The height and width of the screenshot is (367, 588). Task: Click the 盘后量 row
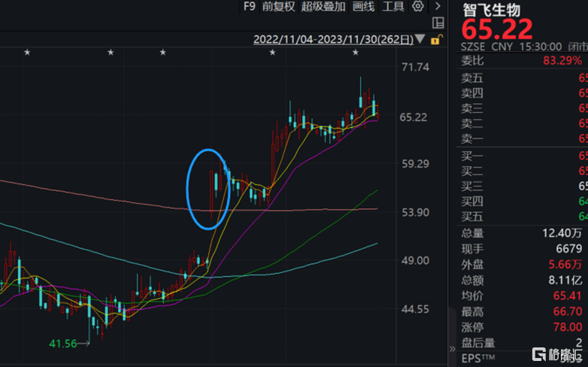coord(522,343)
